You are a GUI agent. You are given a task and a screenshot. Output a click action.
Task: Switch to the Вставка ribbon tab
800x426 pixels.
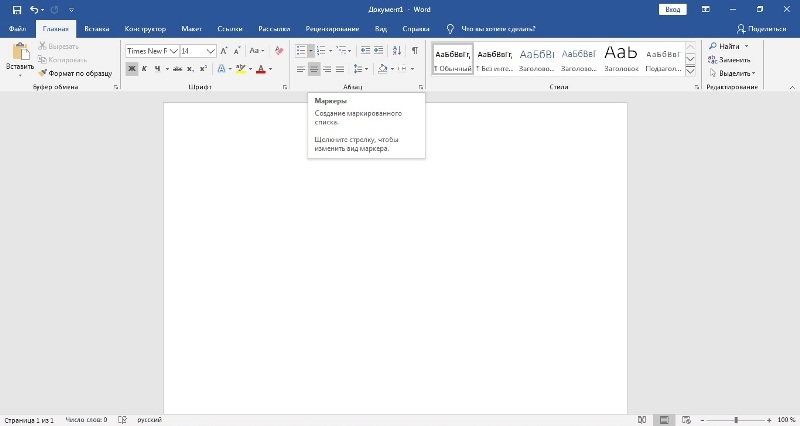pos(97,28)
